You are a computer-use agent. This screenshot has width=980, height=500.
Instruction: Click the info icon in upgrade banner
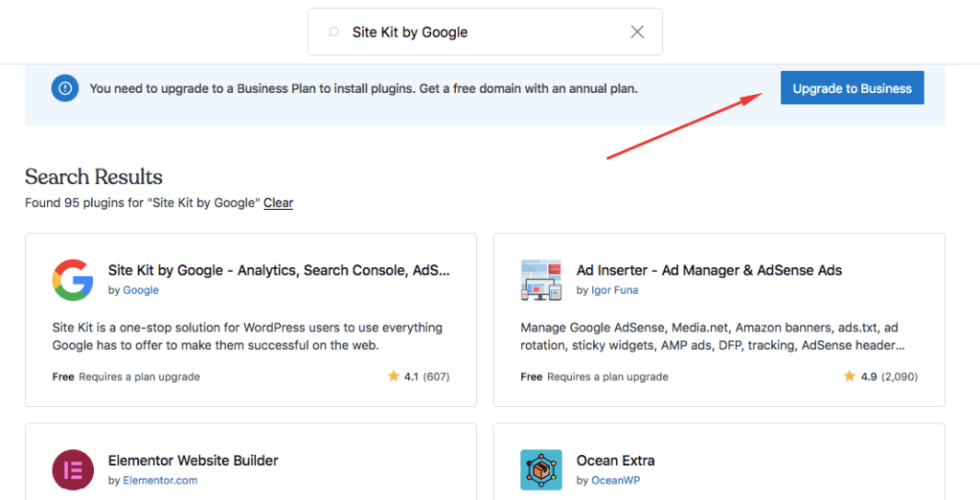click(65, 88)
